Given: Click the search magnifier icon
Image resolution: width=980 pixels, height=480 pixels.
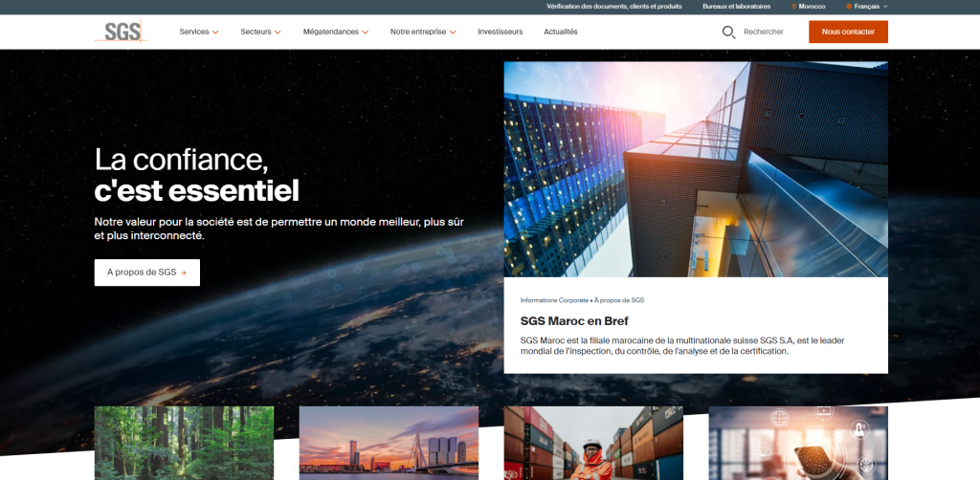Looking at the screenshot, I should (728, 32).
